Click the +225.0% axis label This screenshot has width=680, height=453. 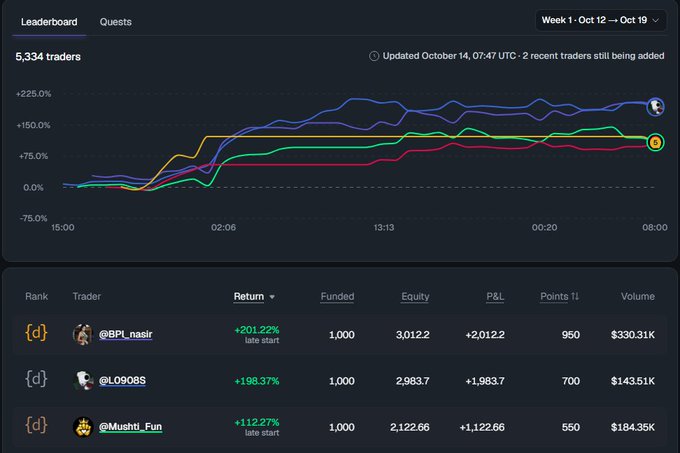coord(33,94)
